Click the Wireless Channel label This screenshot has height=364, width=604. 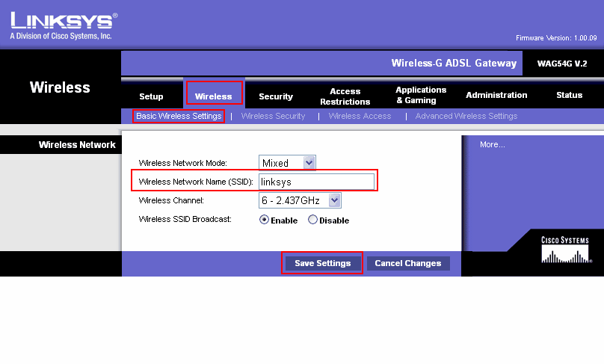click(171, 200)
